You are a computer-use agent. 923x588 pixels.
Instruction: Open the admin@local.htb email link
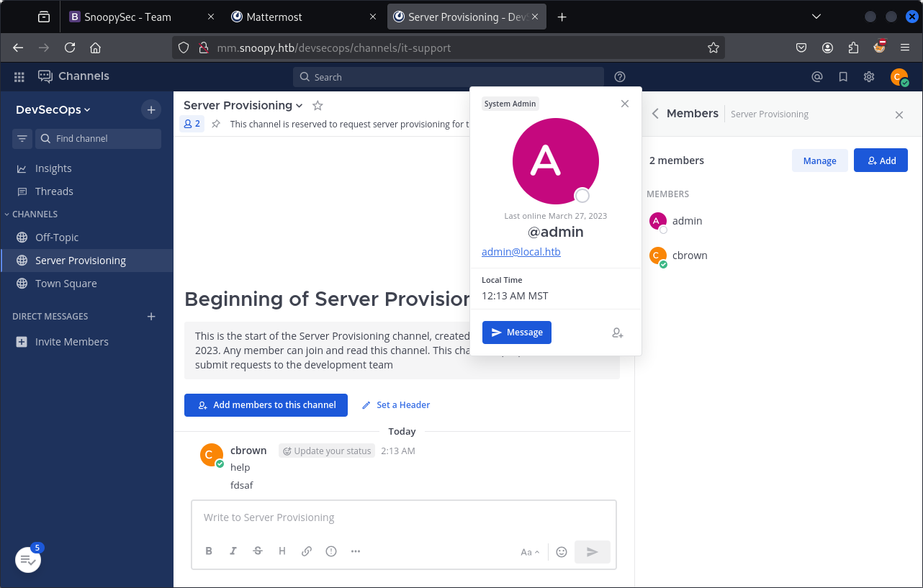point(521,252)
